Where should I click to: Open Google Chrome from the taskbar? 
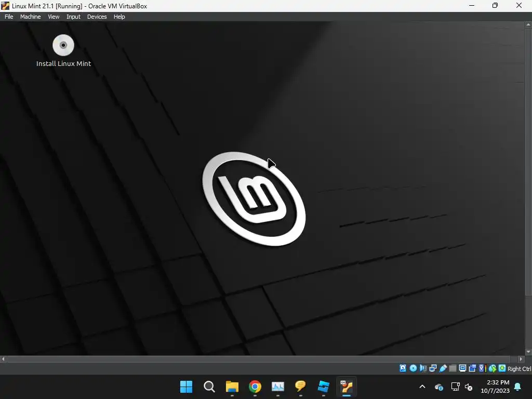coord(255,387)
